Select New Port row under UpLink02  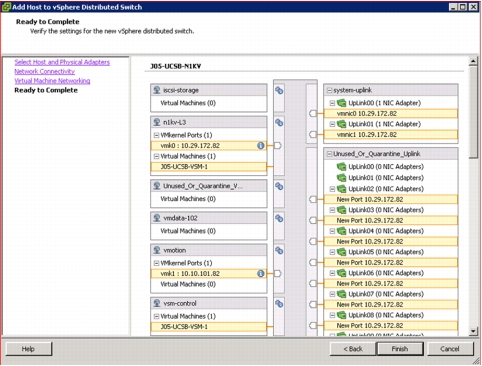(x=391, y=199)
